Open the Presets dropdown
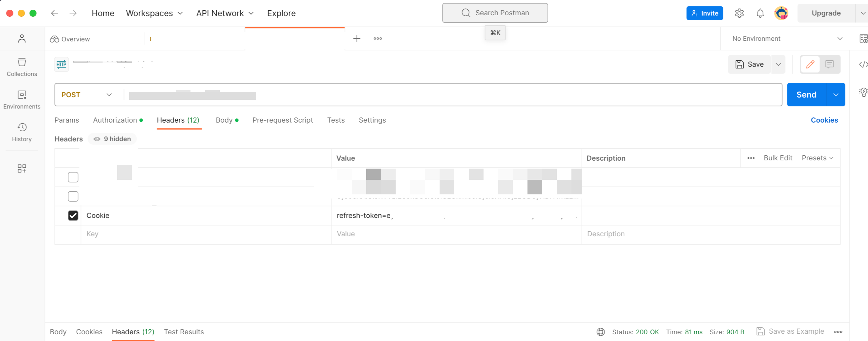The width and height of the screenshot is (868, 341). (x=817, y=158)
